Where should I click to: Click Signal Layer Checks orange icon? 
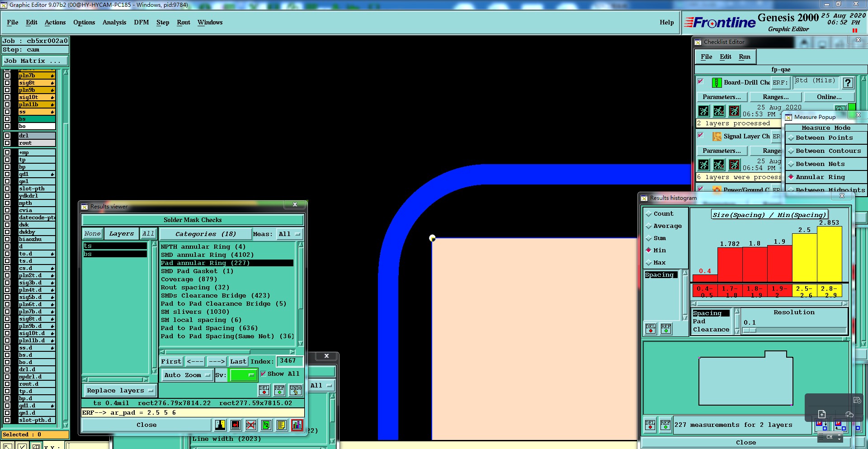(x=717, y=137)
